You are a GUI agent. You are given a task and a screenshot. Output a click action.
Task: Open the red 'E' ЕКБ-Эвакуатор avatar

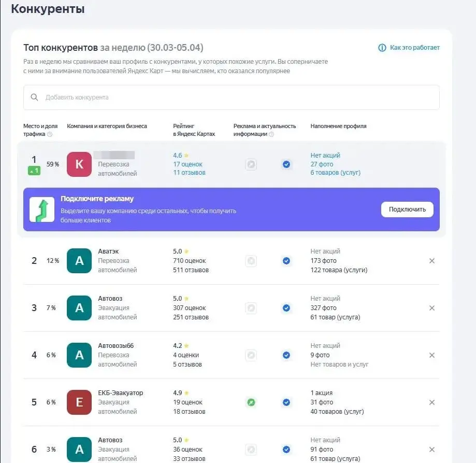tap(79, 402)
